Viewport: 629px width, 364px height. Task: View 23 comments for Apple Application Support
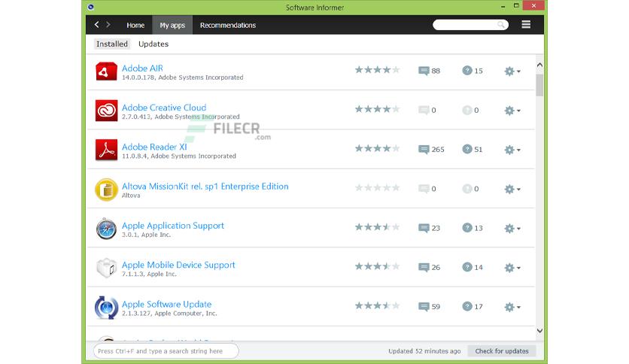click(x=429, y=228)
